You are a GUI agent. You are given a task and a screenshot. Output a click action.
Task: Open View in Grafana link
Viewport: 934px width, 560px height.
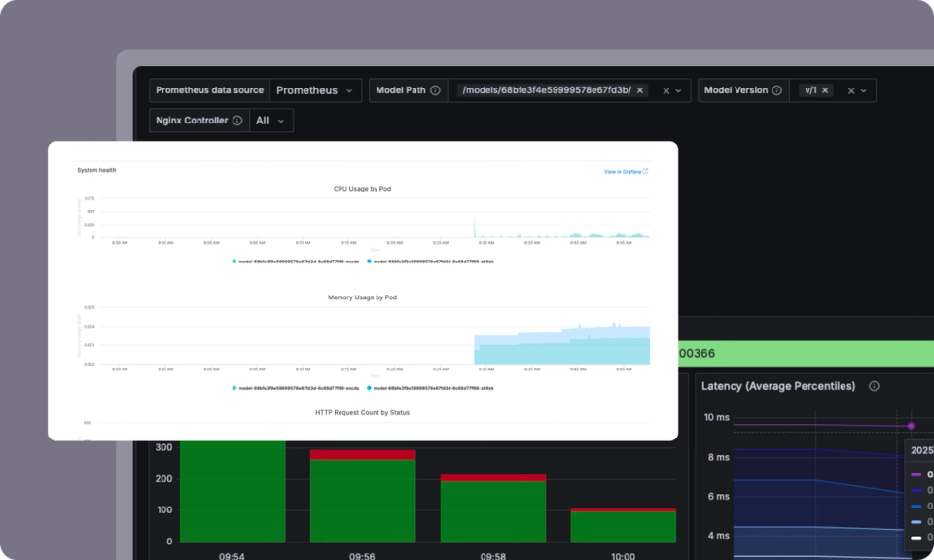tap(622, 171)
